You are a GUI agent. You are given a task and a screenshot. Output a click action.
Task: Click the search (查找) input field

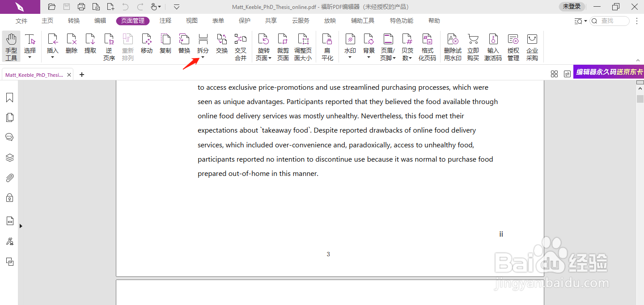[x=610, y=21]
